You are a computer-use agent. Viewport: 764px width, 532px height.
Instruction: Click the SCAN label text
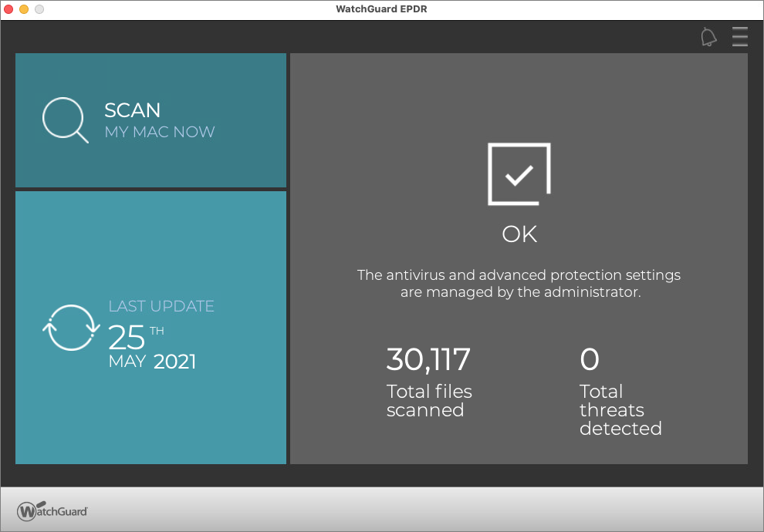click(x=132, y=110)
